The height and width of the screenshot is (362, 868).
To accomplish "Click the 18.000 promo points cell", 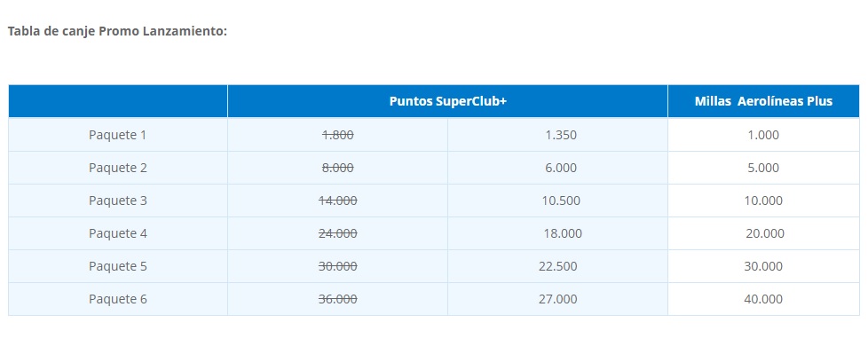I will click(x=561, y=233).
